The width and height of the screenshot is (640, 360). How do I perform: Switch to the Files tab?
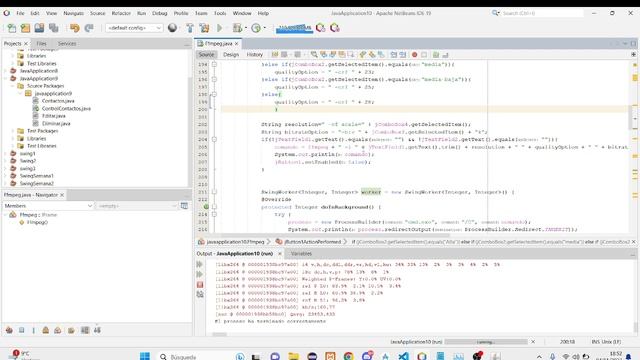[x=41, y=43]
